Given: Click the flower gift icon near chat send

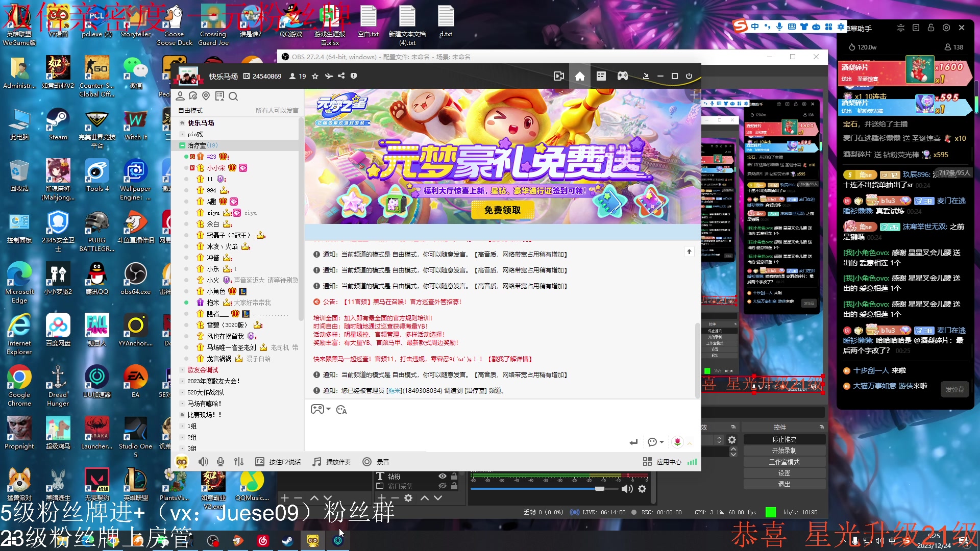Looking at the screenshot, I should tap(678, 442).
